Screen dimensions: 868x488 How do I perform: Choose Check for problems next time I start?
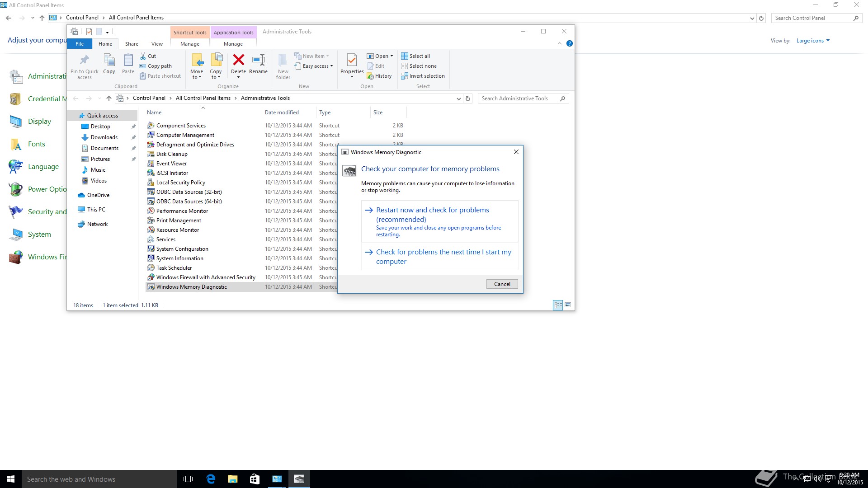tap(440, 257)
